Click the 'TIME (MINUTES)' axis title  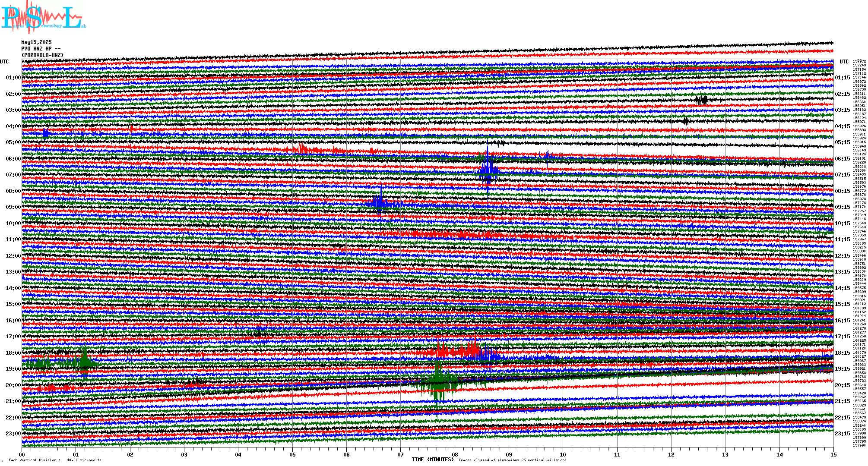[433, 460]
